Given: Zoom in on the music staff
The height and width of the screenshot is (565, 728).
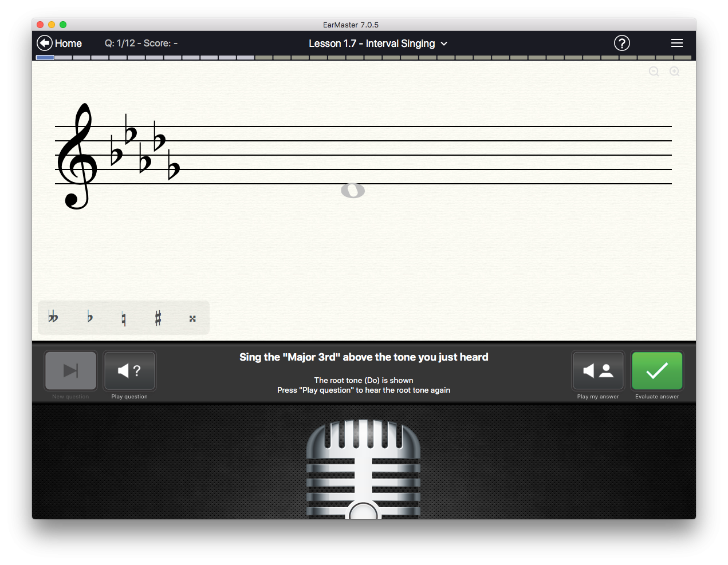Looking at the screenshot, I should (x=674, y=71).
